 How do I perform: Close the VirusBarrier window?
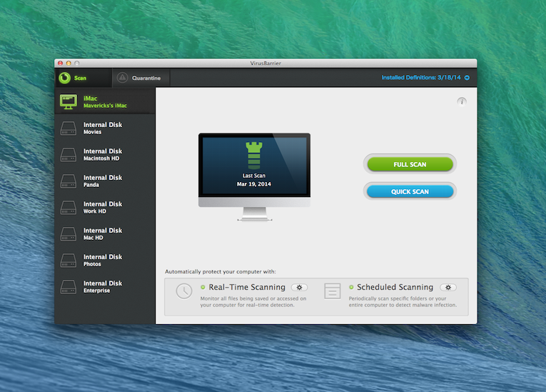click(60, 63)
